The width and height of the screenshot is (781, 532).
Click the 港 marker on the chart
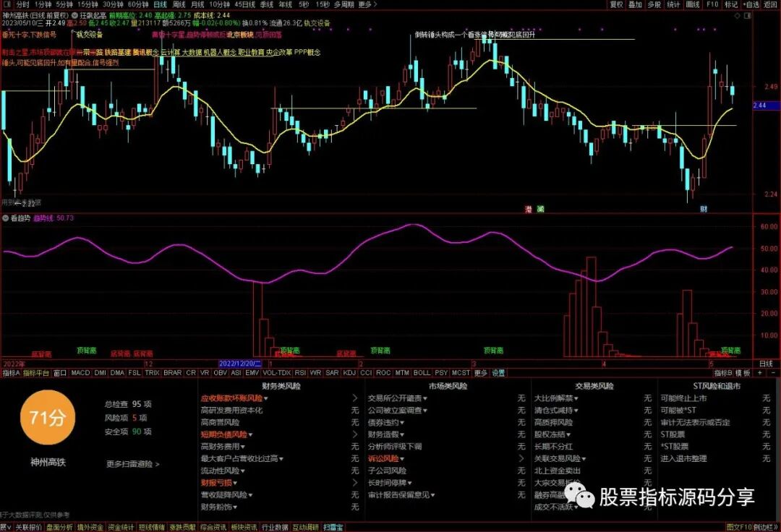(x=529, y=209)
